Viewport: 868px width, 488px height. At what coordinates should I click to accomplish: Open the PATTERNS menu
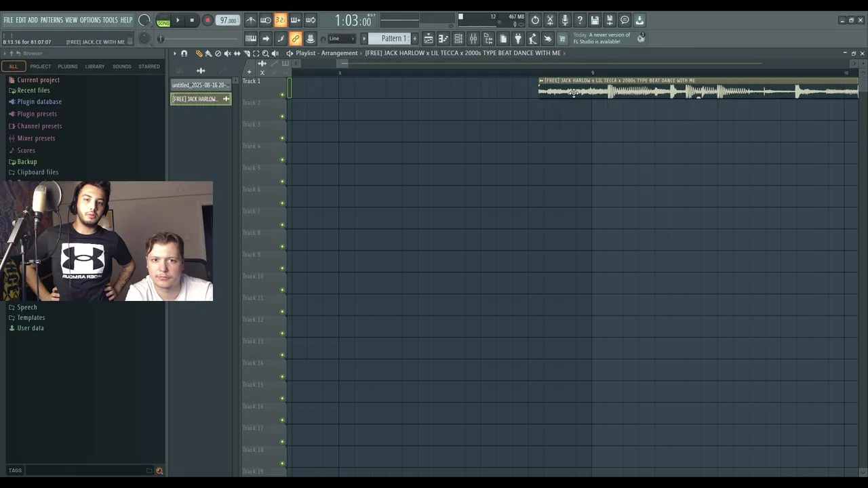tap(52, 20)
